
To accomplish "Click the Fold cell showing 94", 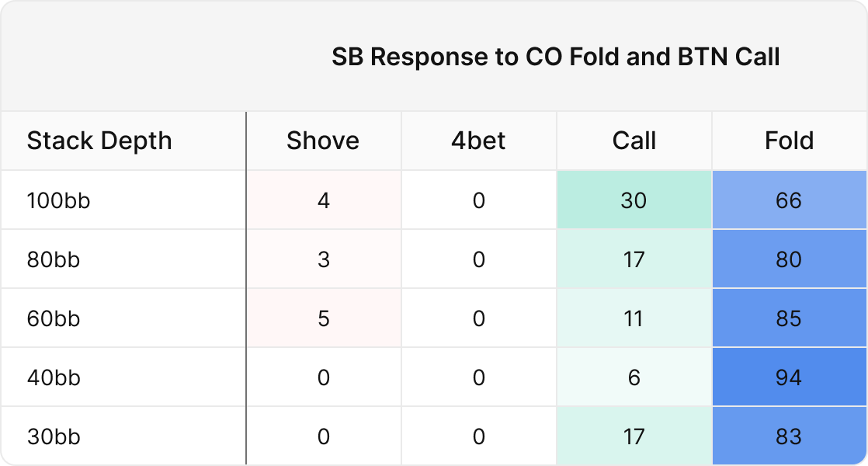I will coord(789,377).
